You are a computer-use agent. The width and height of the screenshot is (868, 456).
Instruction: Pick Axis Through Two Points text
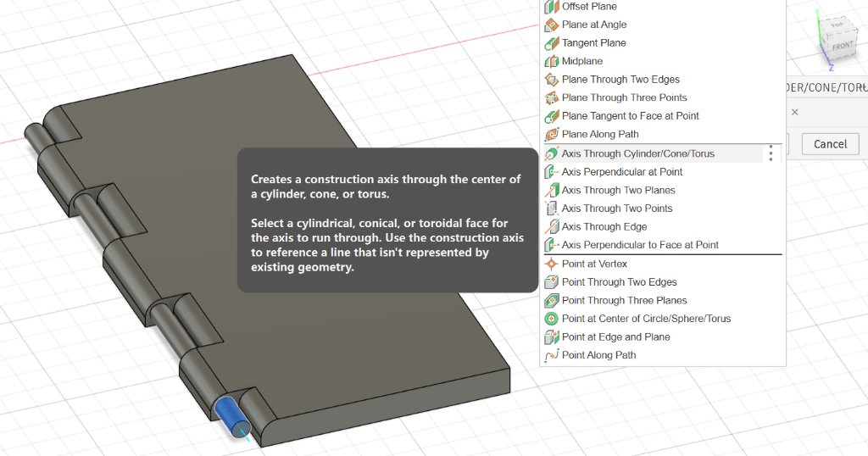coord(617,209)
